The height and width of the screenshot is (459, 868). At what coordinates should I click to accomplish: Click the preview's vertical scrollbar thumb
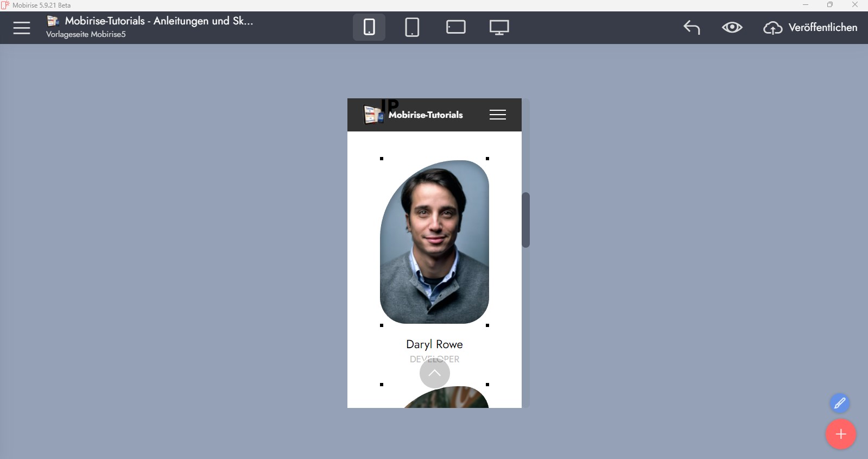click(x=525, y=220)
